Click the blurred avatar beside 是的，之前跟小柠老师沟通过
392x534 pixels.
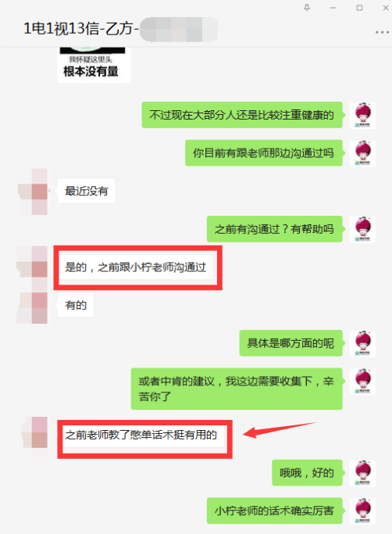pos(33,267)
